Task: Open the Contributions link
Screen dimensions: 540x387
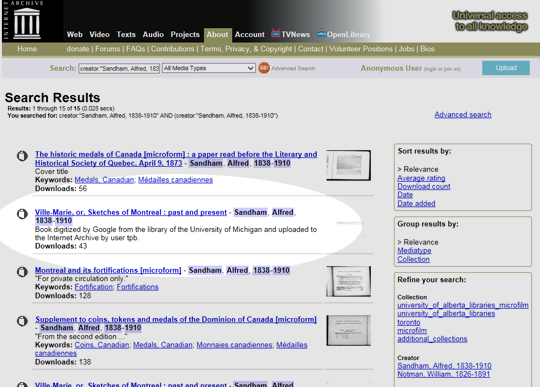Action: [173, 49]
